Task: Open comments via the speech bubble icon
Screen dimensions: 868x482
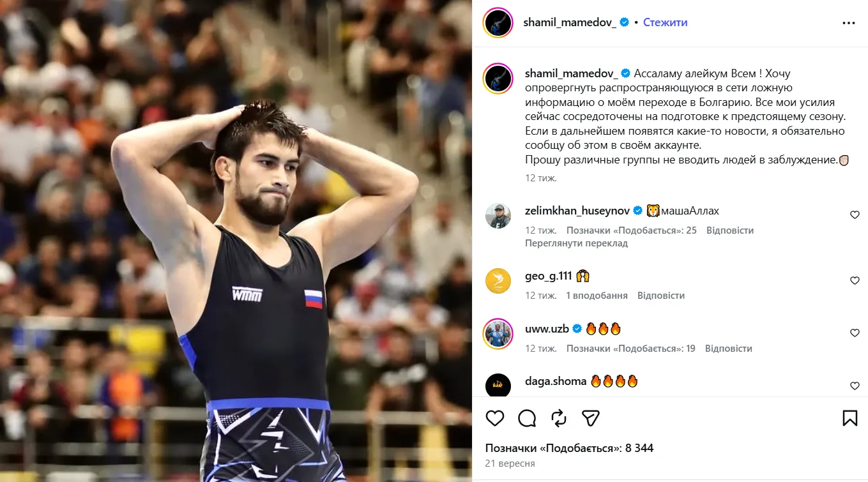Action: [527, 418]
